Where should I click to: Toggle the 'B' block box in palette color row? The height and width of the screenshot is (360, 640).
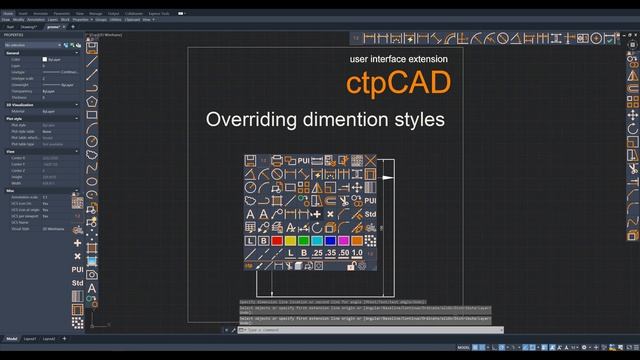(x=264, y=241)
